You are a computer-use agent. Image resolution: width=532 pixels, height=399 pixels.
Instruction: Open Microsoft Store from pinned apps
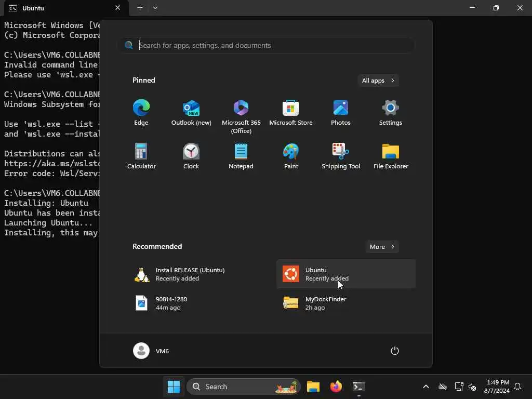coord(291,113)
